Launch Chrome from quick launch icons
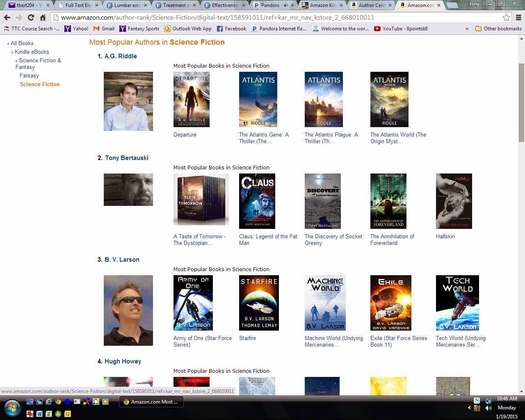525x420 pixels. coord(58,402)
